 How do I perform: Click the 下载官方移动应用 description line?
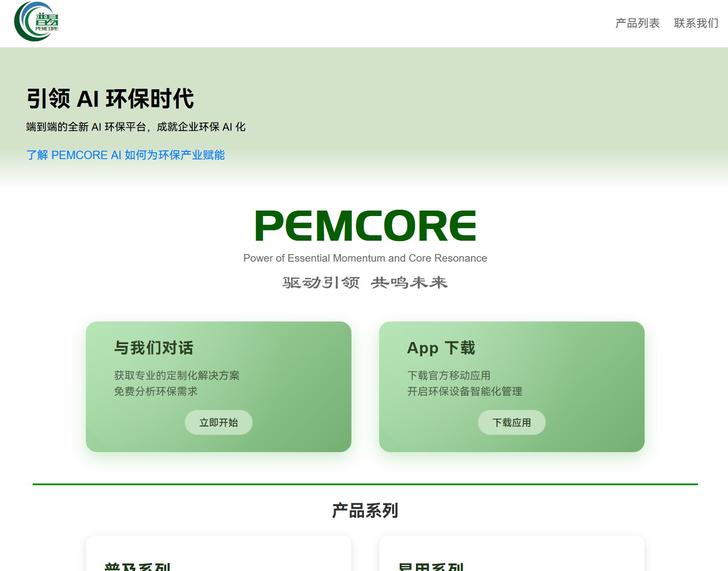pos(449,376)
